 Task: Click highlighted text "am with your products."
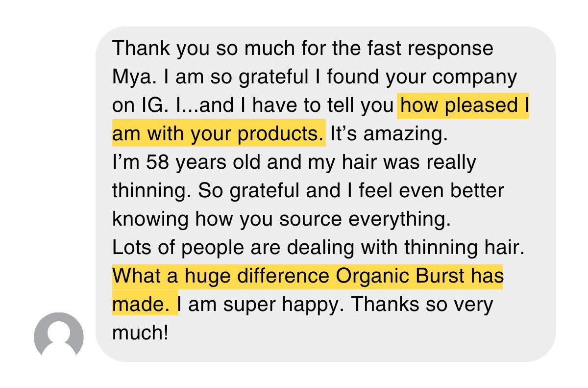(219, 133)
